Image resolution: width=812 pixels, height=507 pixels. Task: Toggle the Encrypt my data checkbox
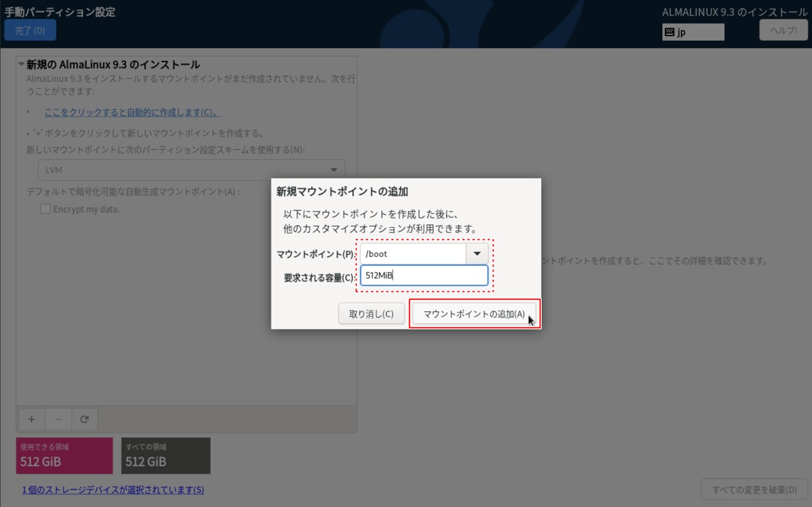(x=46, y=209)
